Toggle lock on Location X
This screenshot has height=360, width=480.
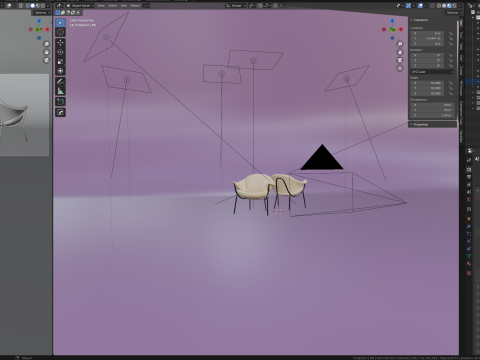(x=450, y=33)
